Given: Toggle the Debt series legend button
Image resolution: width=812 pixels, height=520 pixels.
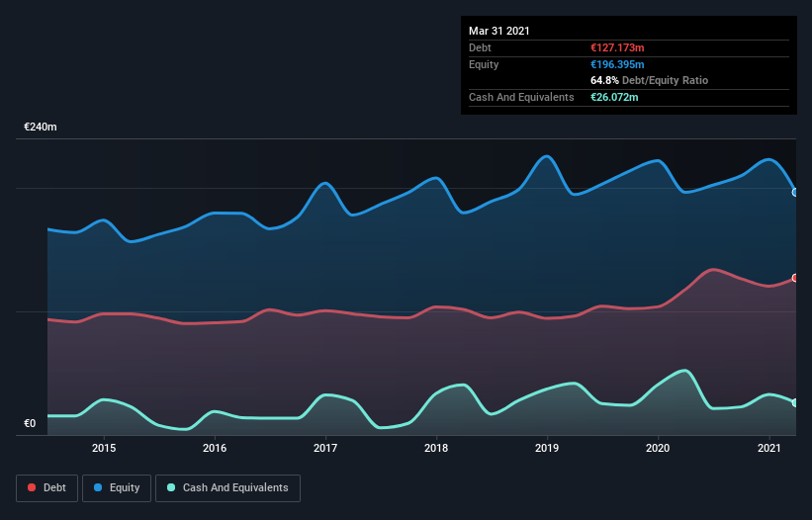Looking at the screenshot, I should (47, 488).
